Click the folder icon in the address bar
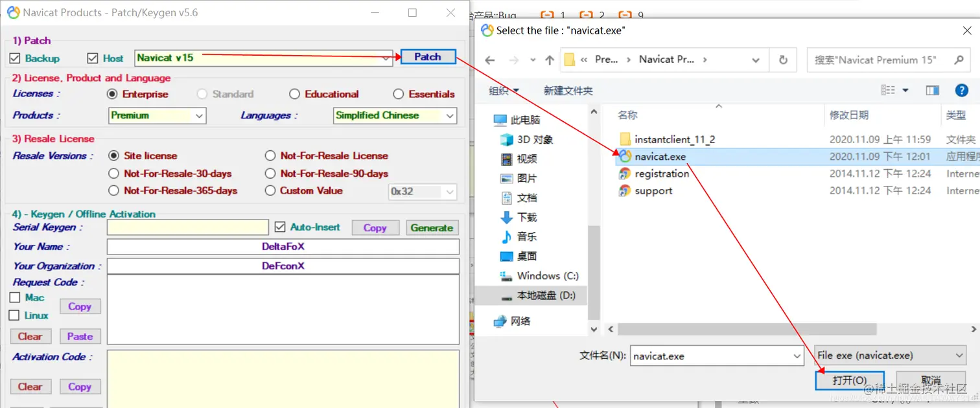This screenshot has height=408, width=980. click(570, 60)
